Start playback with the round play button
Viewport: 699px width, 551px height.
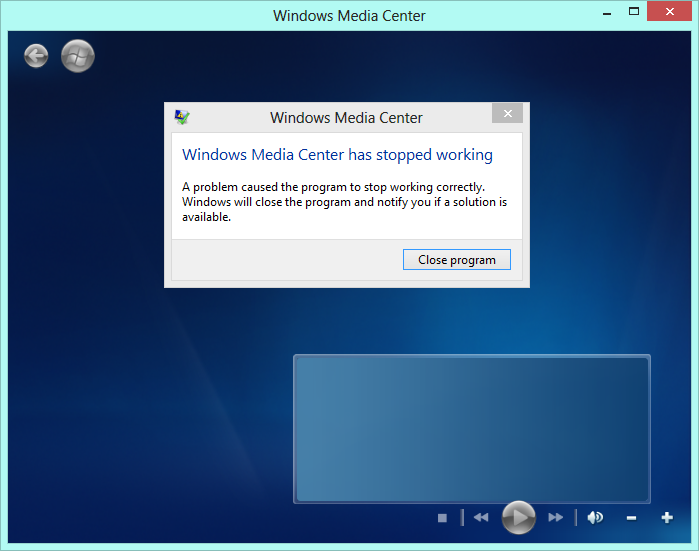[518, 518]
